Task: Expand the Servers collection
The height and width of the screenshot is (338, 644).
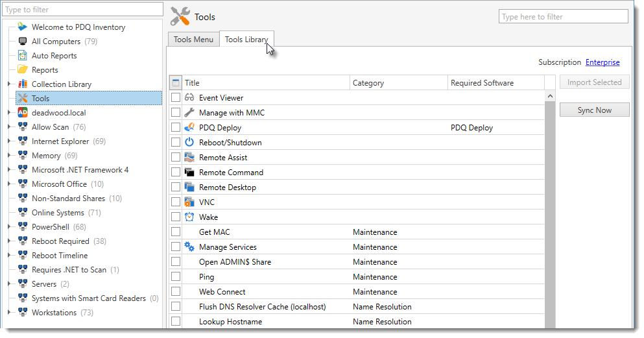Action: point(9,284)
